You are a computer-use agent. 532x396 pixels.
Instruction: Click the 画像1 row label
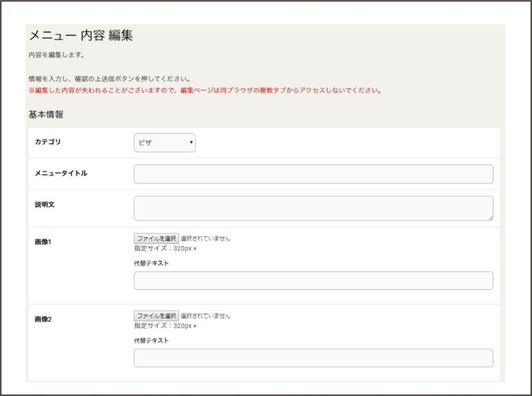tap(43, 242)
